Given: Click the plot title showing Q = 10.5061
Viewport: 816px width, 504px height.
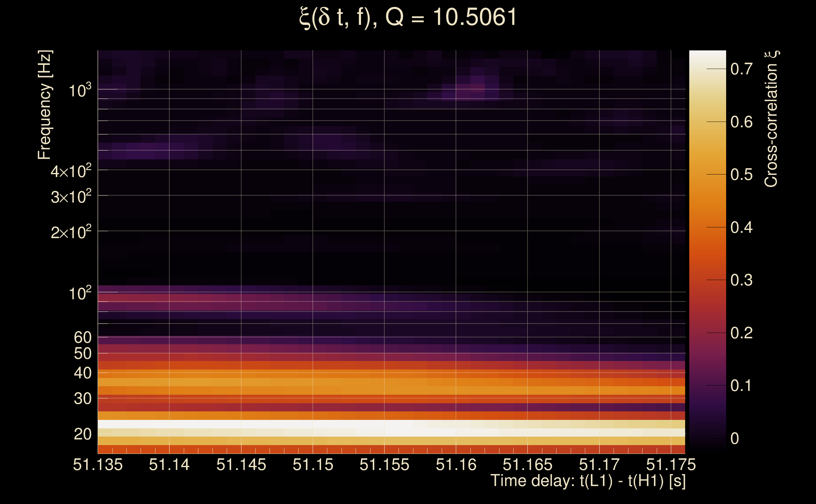Looking at the screenshot, I should [408, 17].
